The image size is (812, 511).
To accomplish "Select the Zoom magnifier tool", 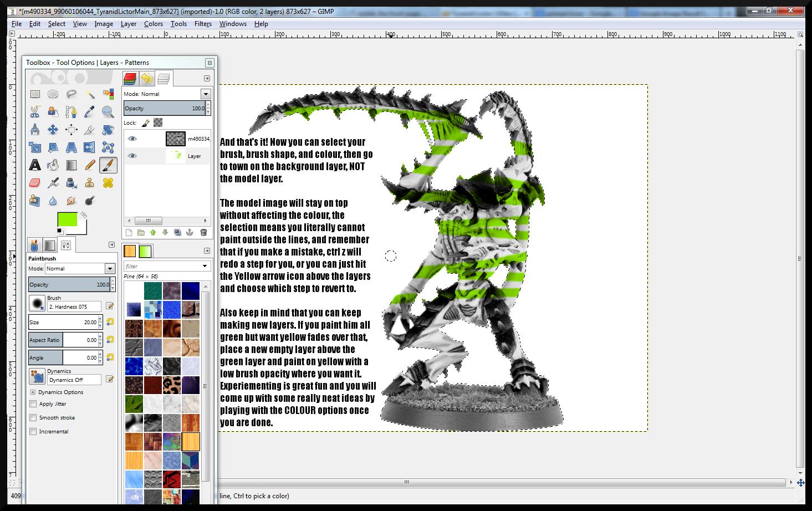I will coord(108,112).
